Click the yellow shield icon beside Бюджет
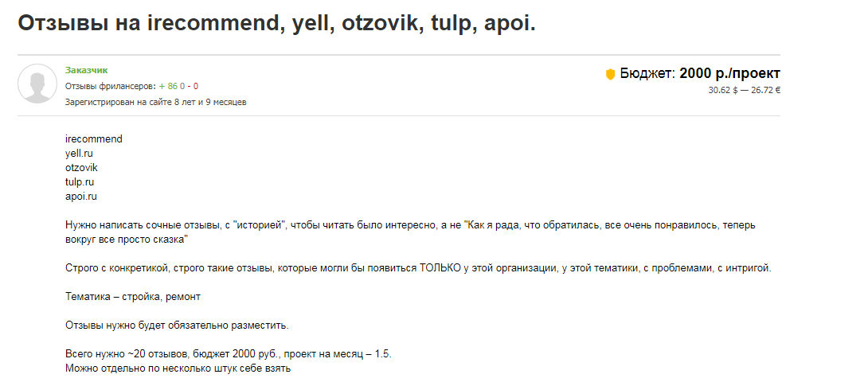The image size is (868, 382). [611, 74]
